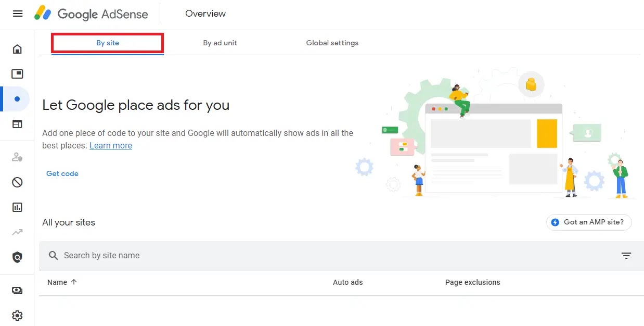Select the highlighted blue dot sidebar item
This screenshot has height=326, width=644.
click(x=17, y=99)
